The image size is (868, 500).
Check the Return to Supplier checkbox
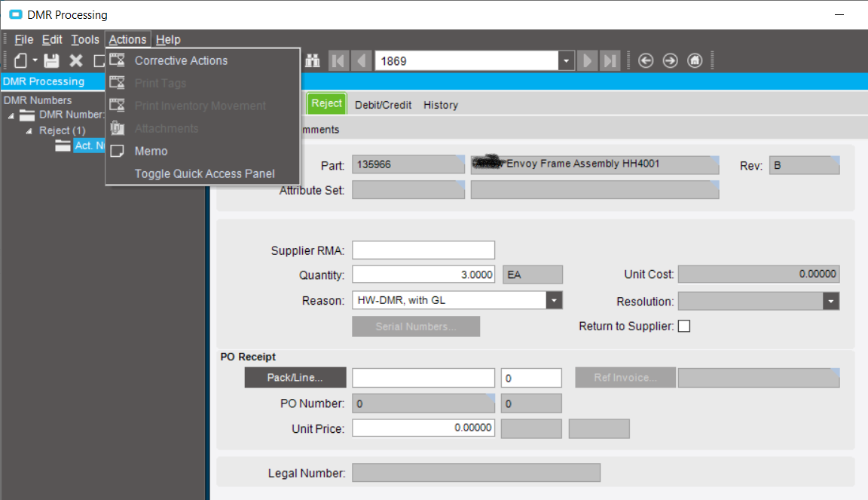coord(684,326)
